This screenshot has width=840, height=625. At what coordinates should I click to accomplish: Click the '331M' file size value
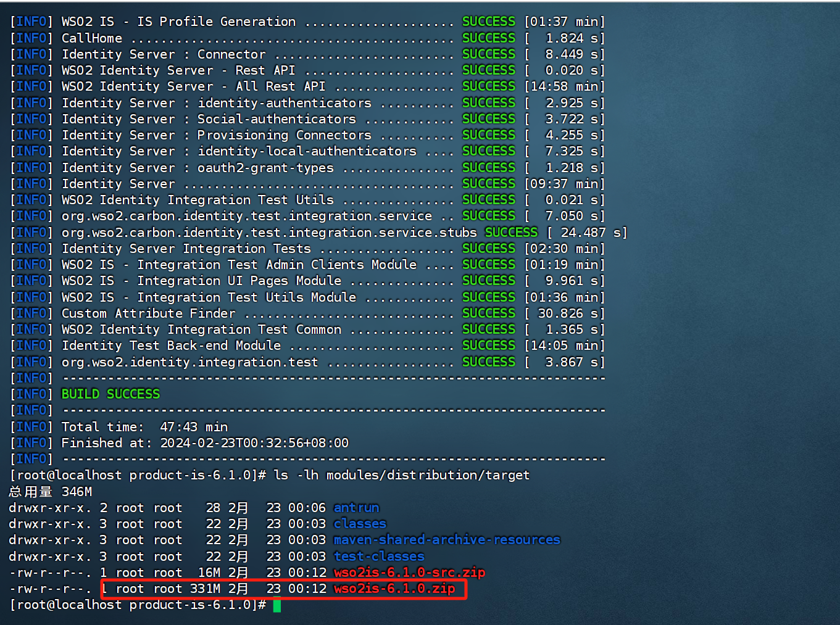click(205, 589)
